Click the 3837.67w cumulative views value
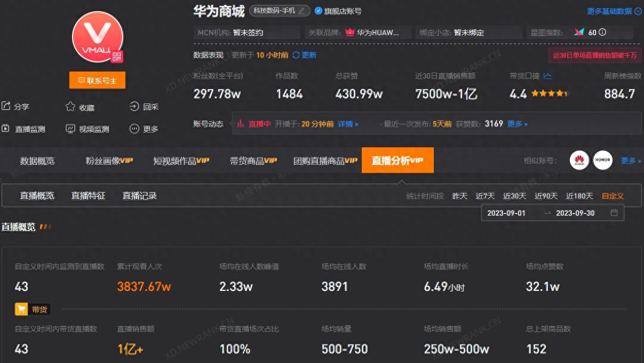This screenshot has width=644, height=363. click(144, 287)
